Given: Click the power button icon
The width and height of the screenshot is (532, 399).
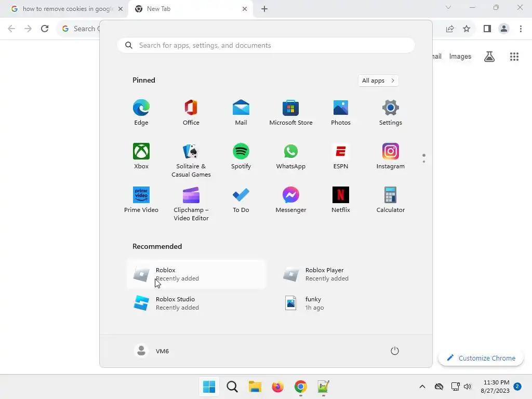Looking at the screenshot, I should click(x=395, y=351).
